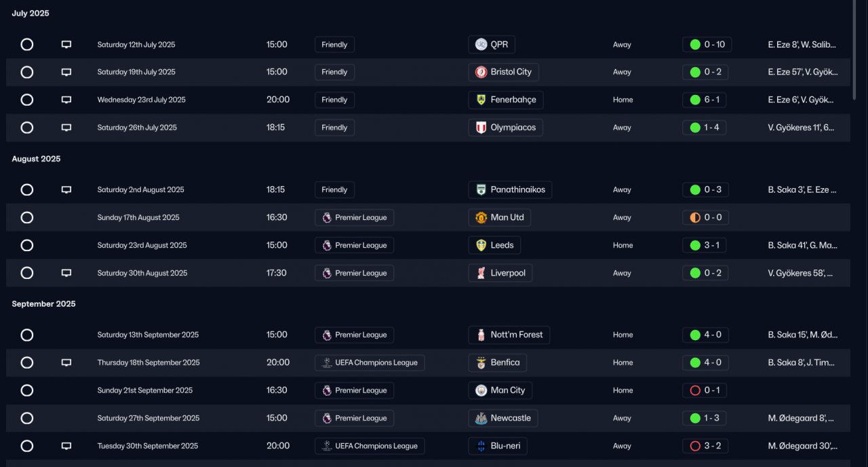Click the QPR club badge icon
Image resolution: width=868 pixels, height=467 pixels.
481,45
